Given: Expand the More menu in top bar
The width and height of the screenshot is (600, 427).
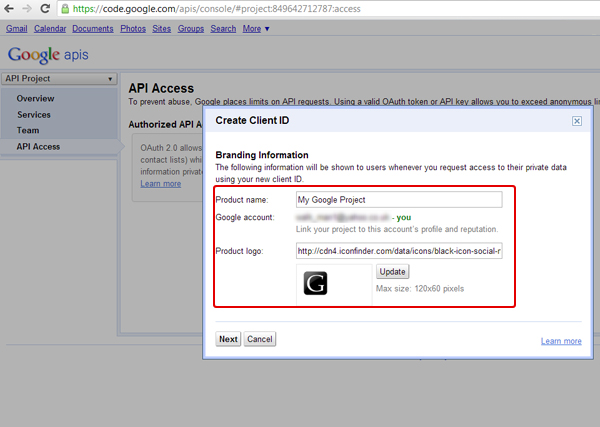Looking at the screenshot, I should click(x=257, y=29).
